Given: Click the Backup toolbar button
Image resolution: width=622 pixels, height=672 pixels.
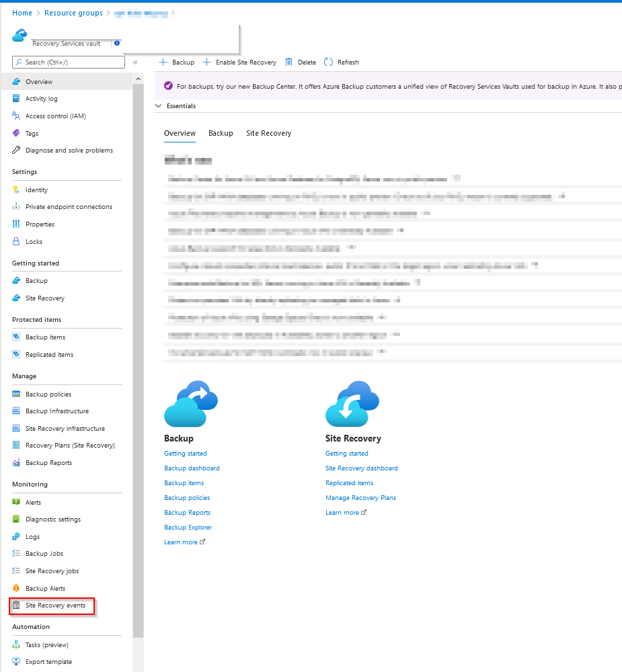Looking at the screenshot, I should click(x=177, y=62).
